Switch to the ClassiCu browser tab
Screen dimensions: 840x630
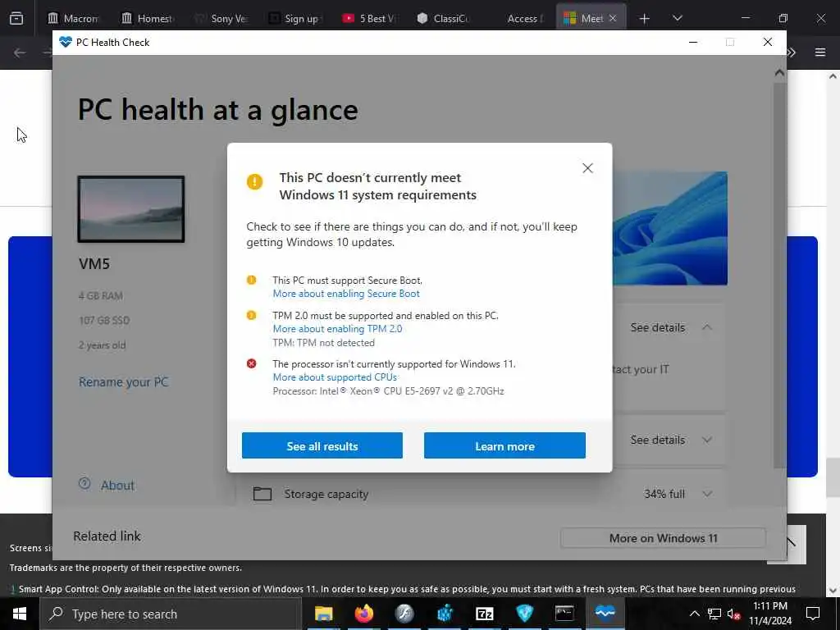(x=442, y=18)
